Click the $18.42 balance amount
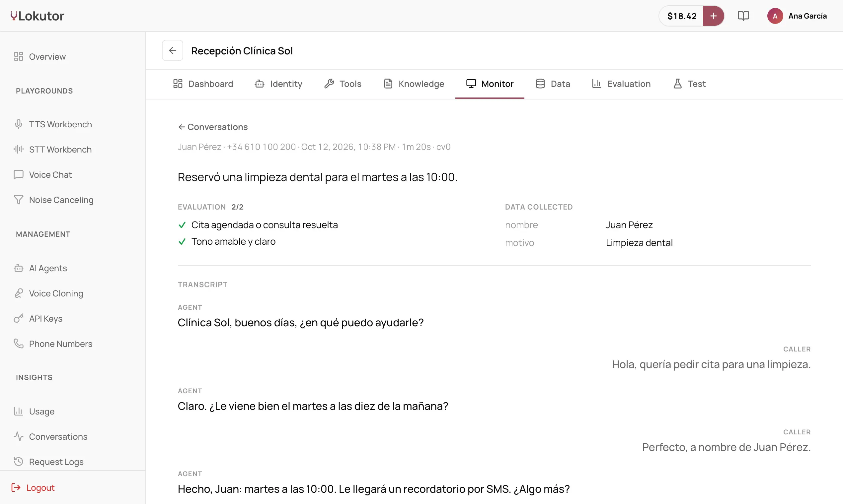The height and width of the screenshot is (504, 843). tap(682, 16)
